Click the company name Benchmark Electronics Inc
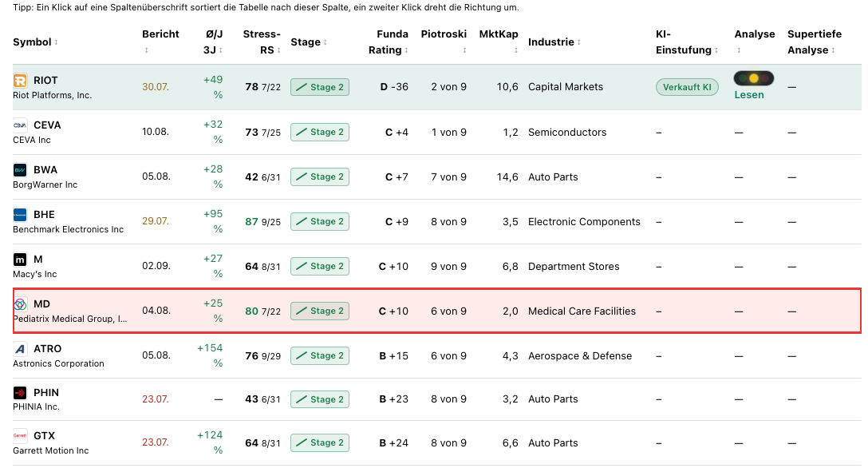 [68, 229]
